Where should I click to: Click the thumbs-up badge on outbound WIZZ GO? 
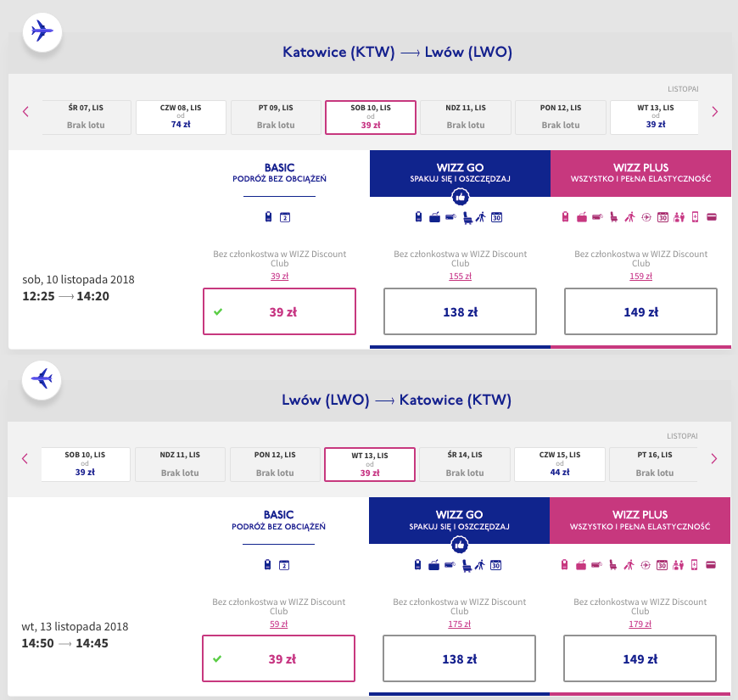460,197
